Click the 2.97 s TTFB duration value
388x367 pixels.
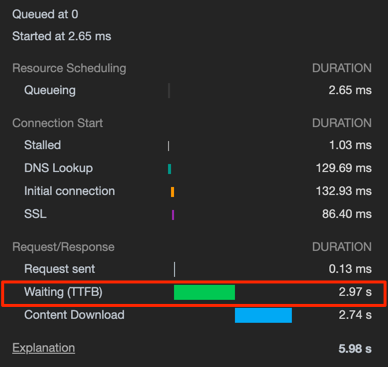pos(355,292)
